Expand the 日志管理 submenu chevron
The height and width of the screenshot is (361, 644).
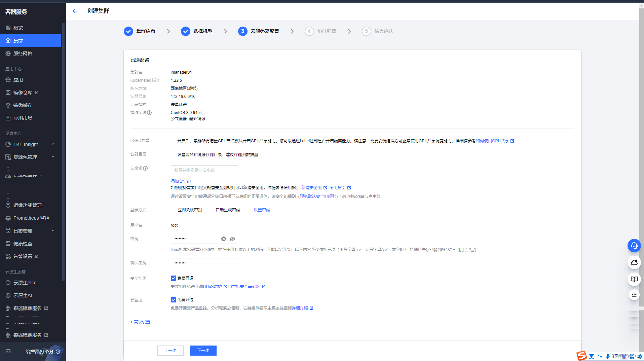click(53, 231)
